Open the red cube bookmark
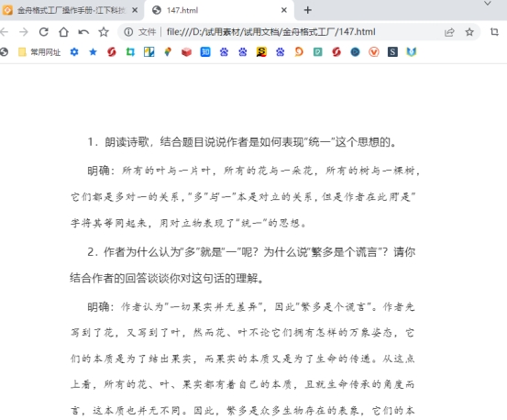Image resolution: width=507 pixels, height=420 pixels. pyautogui.click(x=186, y=51)
